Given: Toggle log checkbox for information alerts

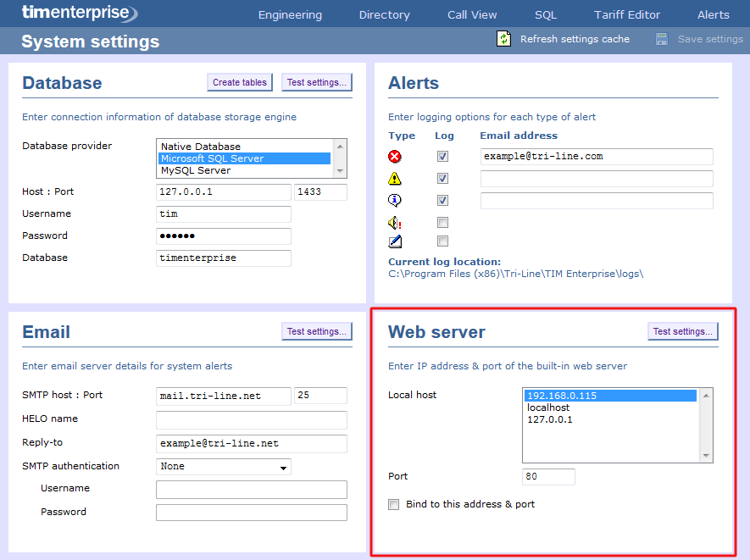Looking at the screenshot, I should coord(443,201).
